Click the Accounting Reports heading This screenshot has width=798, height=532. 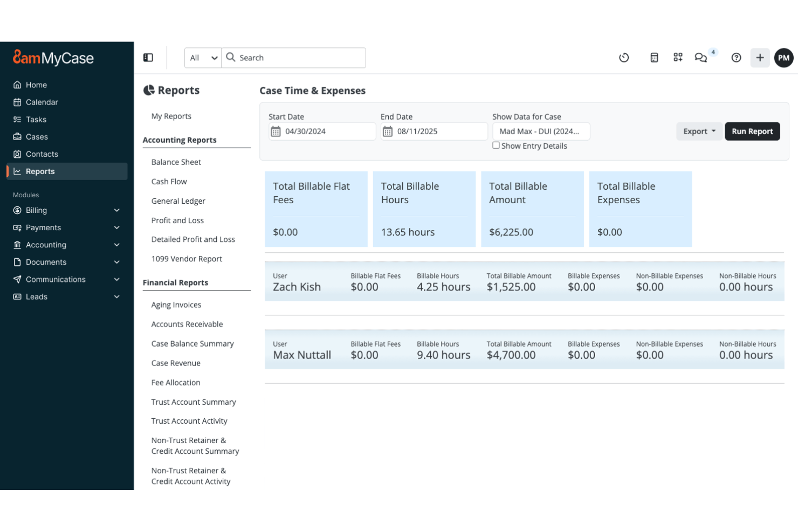pos(180,140)
